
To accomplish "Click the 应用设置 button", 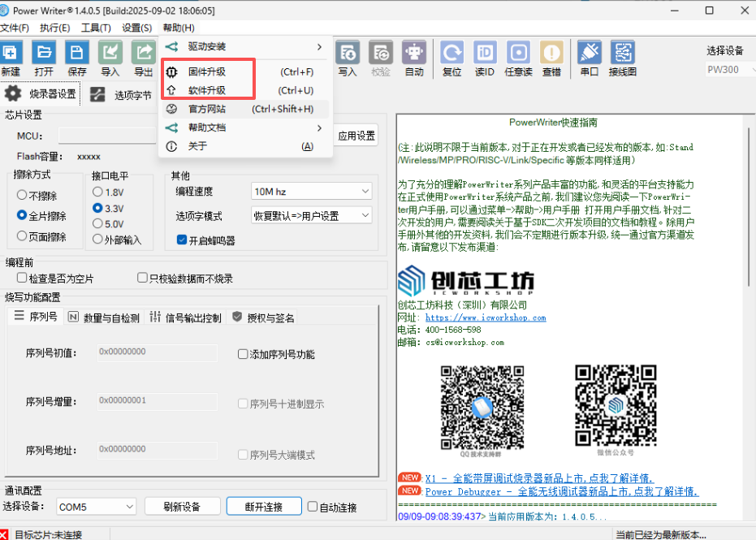I will pos(356,136).
